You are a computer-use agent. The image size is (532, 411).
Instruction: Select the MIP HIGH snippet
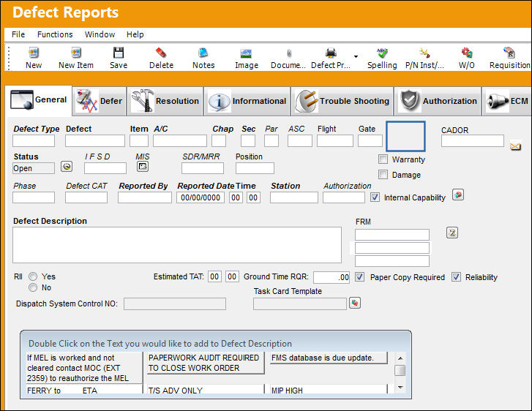coord(329,390)
